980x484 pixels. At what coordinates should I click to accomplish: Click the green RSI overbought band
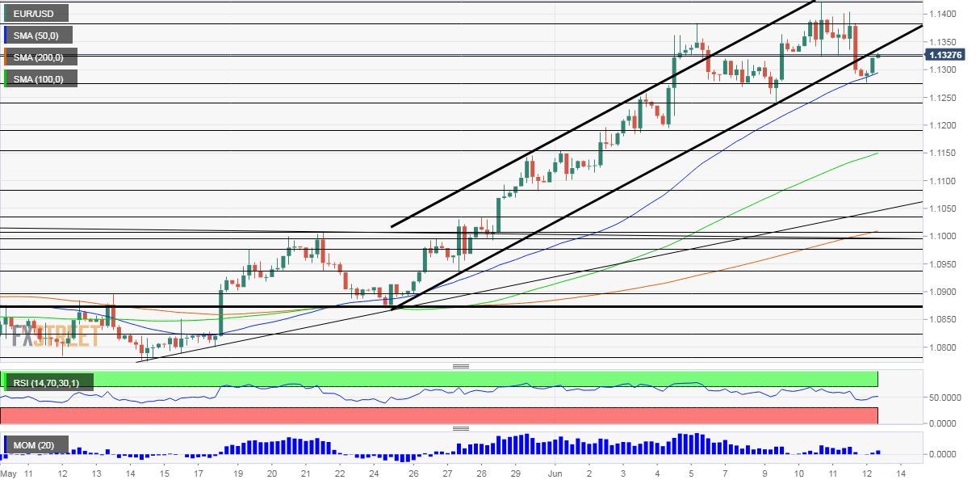(484, 378)
